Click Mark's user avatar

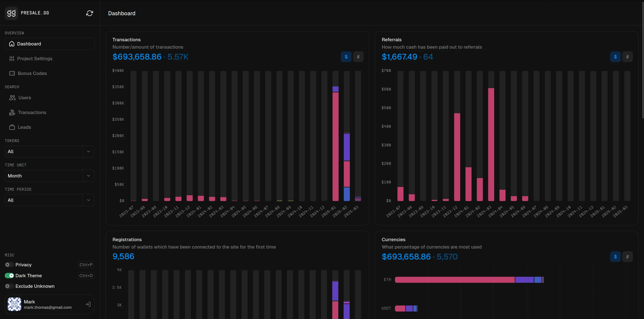(14, 304)
